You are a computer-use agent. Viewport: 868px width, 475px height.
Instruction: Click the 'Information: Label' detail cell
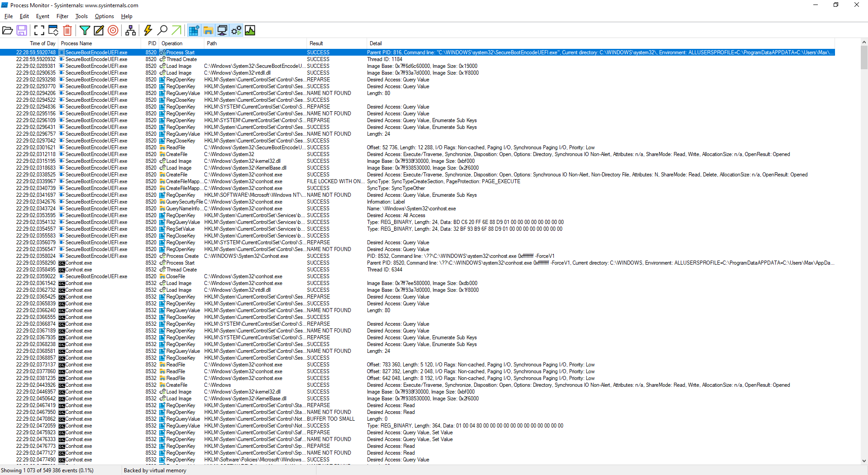coord(386,202)
